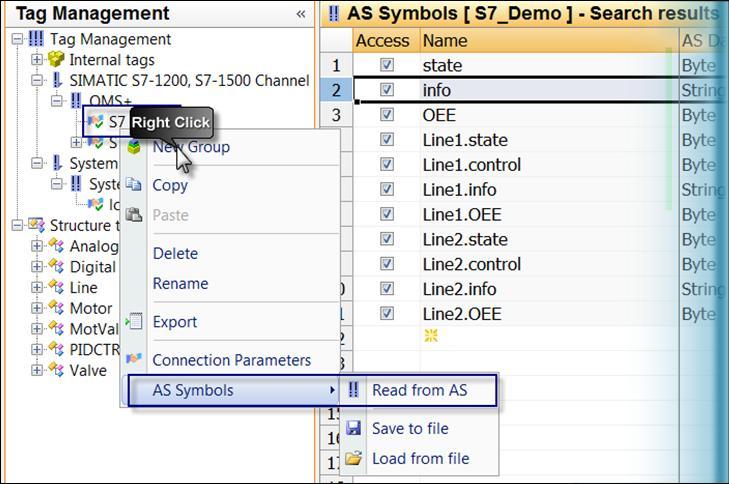This screenshot has width=729, height=484.
Task: Collapse the Tag Management root node
Action: click(x=17, y=39)
